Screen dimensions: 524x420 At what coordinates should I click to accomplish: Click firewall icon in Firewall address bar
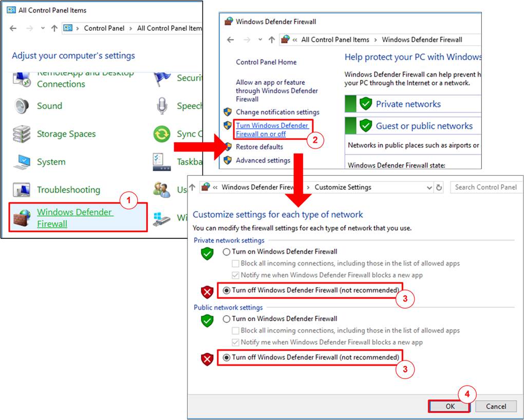click(x=285, y=39)
